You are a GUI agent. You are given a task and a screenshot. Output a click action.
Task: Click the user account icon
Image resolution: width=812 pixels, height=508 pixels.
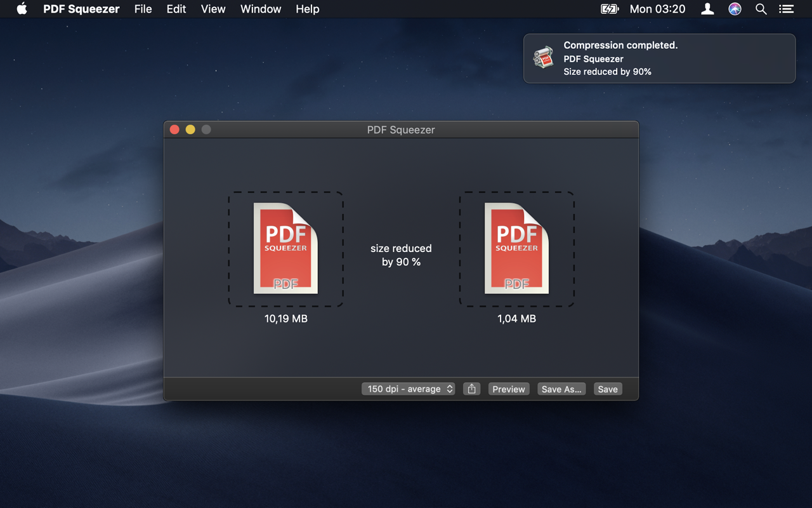tap(707, 9)
